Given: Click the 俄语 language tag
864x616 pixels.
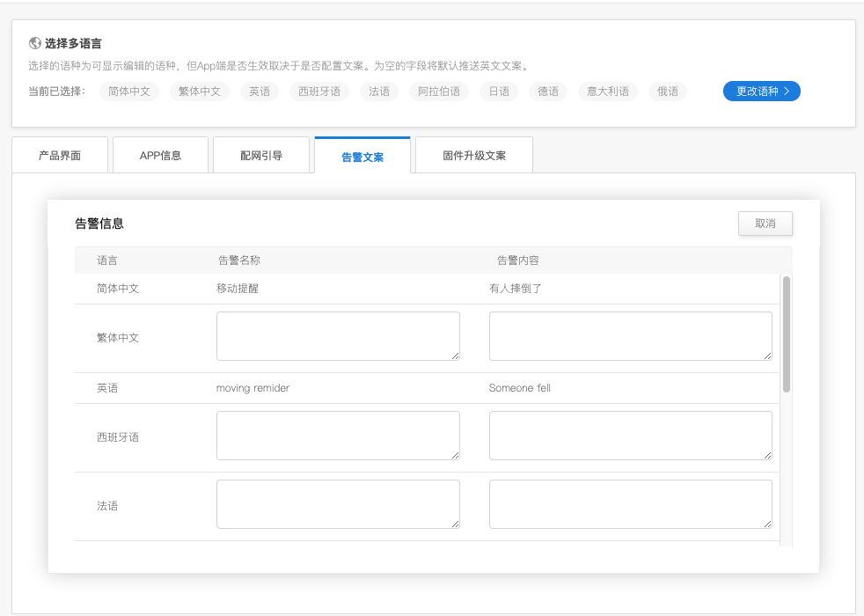Looking at the screenshot, I should (668, 92).
